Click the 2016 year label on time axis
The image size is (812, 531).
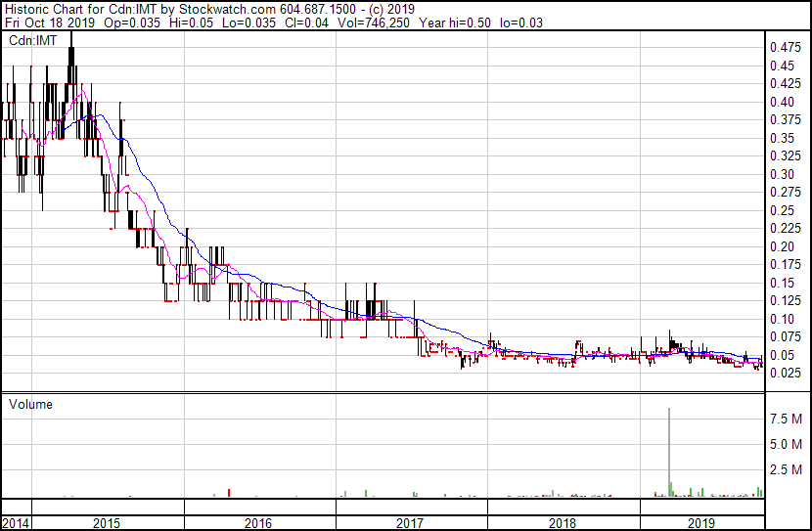[258, 523]
